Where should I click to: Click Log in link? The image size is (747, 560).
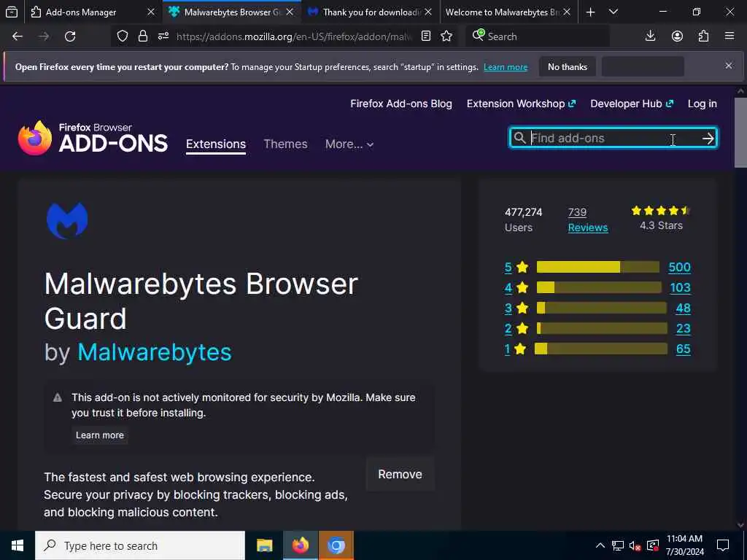(703, 104)
